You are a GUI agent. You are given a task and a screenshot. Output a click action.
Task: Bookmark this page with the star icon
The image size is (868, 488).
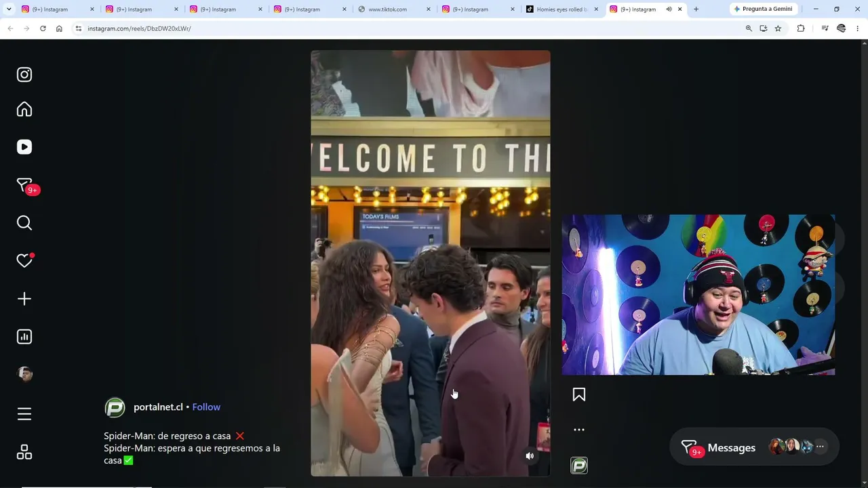tap(778, 28)
